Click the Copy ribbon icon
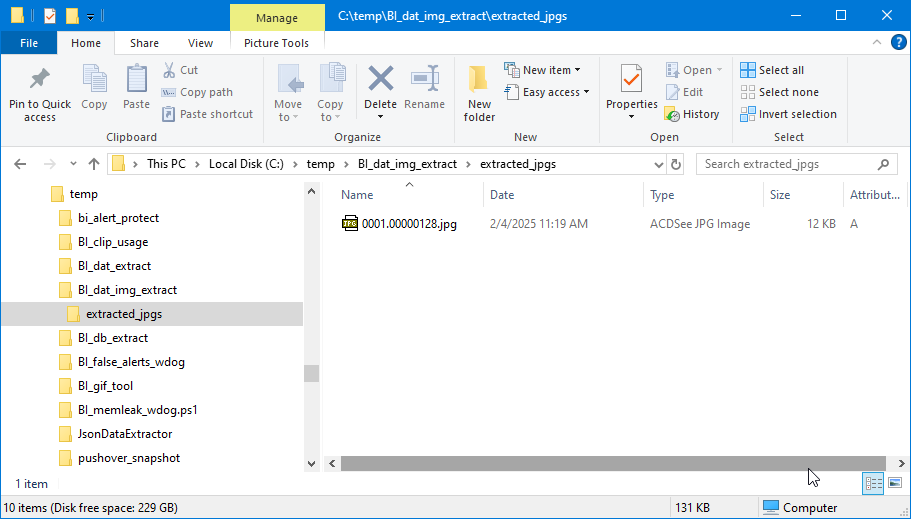911x519 pixels. [94, 80]
